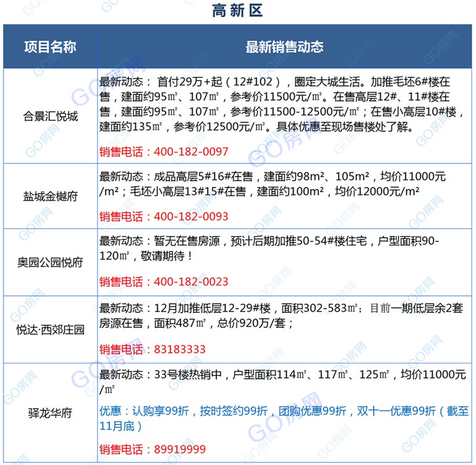Click the blue 优惠 认购享99折 discount line
476x465 pixels.
click(x=284, y=411)
